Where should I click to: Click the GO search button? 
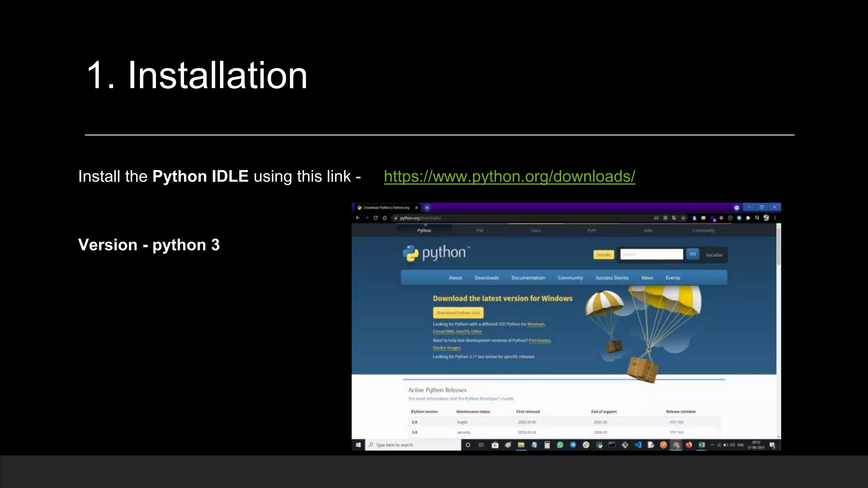point(693,254)
